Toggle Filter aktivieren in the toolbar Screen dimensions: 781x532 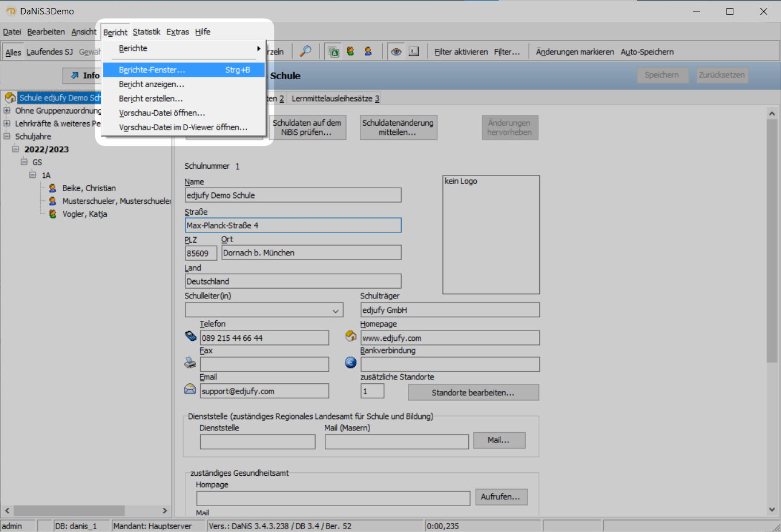pyautogui.click(x=461, y=52)
